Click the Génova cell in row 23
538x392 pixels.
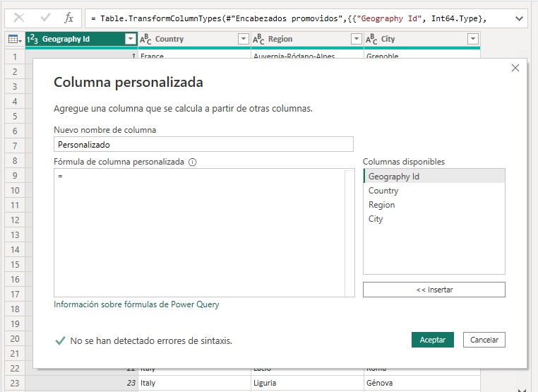422,383
